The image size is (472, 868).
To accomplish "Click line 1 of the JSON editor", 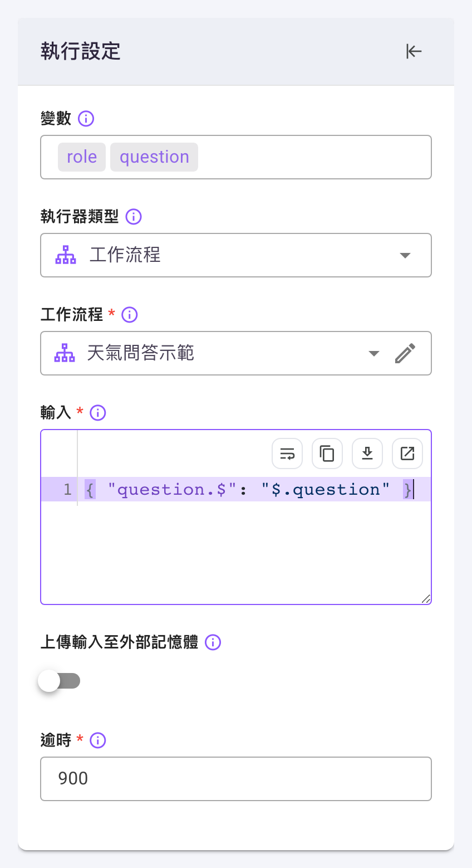I will pos(236,489).
